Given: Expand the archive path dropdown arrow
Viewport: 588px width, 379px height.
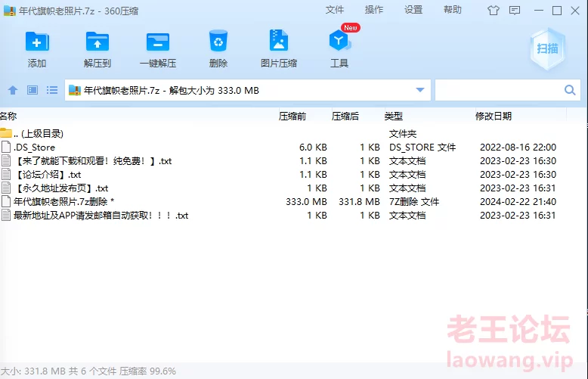Looking at the screenshot, I should [420, 91].
